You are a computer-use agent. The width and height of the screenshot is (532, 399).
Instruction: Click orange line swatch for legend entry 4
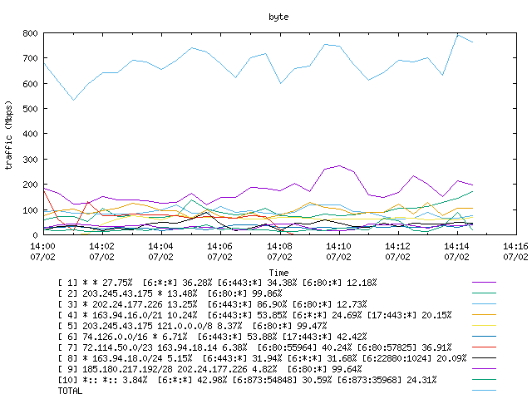pyautogui.click(x=484, y=315)
